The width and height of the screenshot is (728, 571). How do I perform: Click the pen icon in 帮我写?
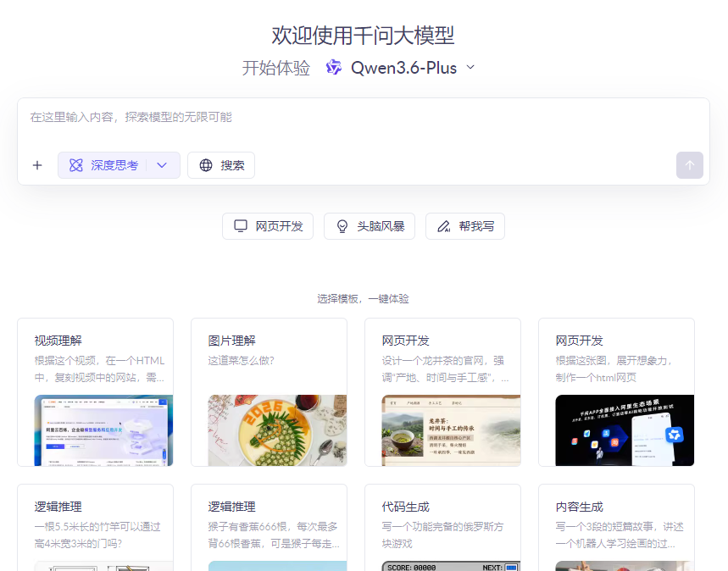[443, 226]
